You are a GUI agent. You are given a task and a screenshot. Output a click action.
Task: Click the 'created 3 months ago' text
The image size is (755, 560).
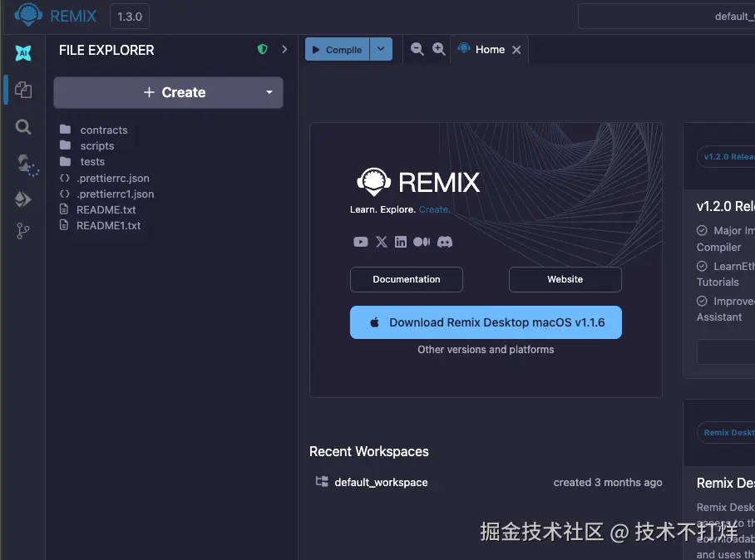point(608,483)
